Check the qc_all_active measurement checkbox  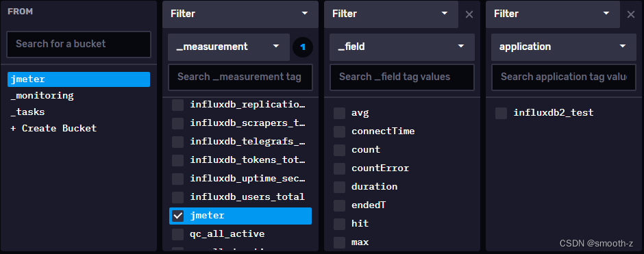pos(178,234)
